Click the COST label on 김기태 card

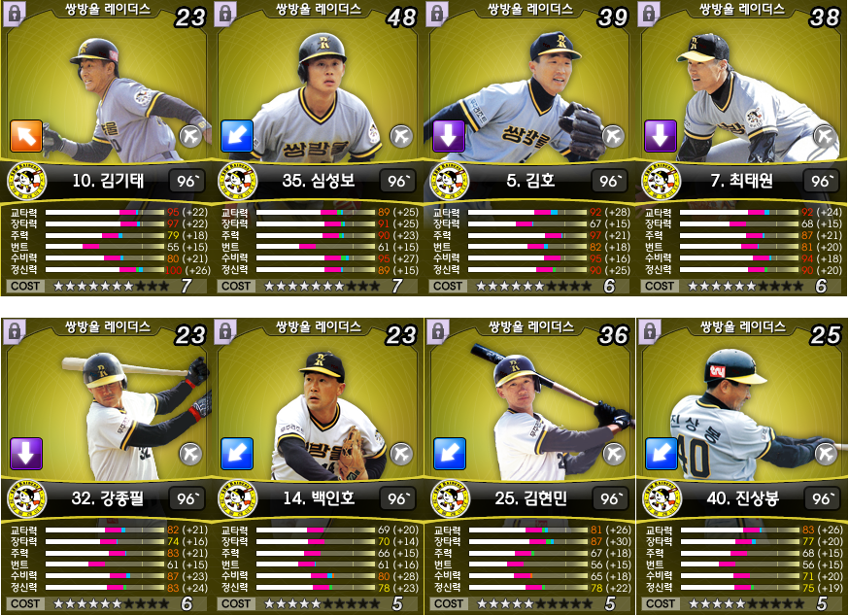click(25, 286)
